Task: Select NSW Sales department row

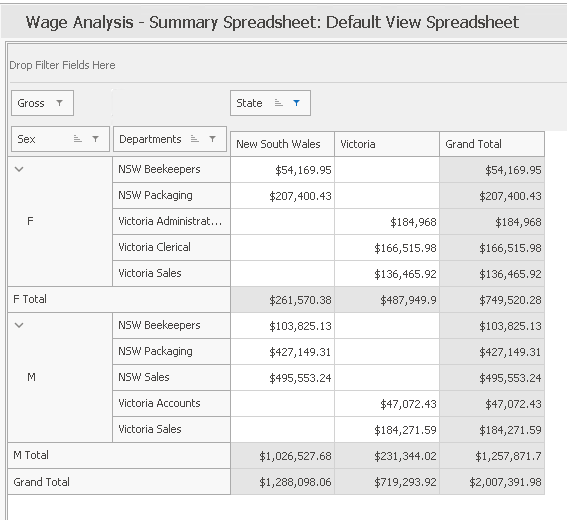Action: coord(171,378)
